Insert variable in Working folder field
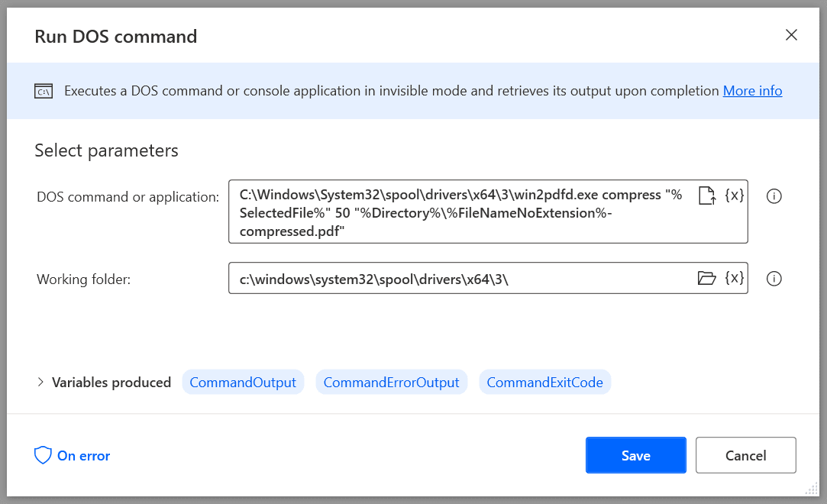Viewport: 827px width, 504px height. tap(734, 278)
